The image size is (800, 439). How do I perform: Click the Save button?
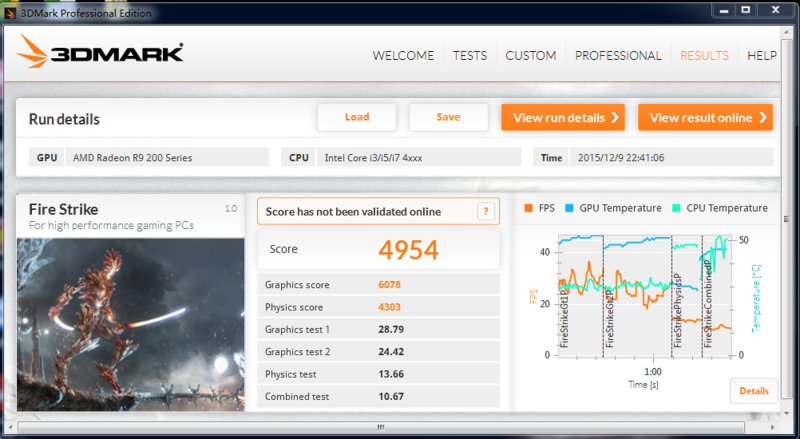[448, 117]
